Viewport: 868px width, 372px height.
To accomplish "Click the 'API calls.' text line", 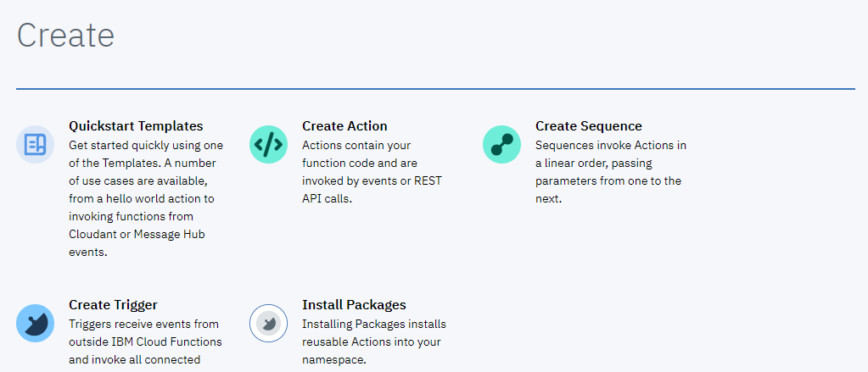I will click(327, 198).
